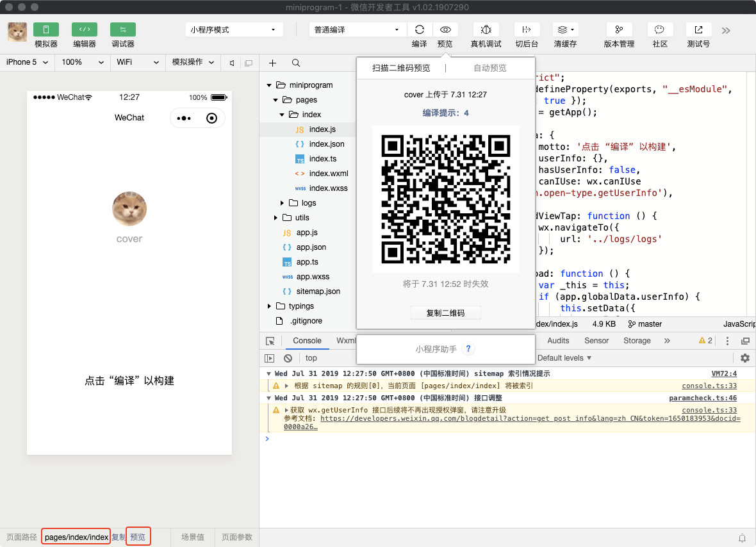This screenshot has height=547, width=756.
Task: Open the .gitignore file
Action: pos(308,320)
